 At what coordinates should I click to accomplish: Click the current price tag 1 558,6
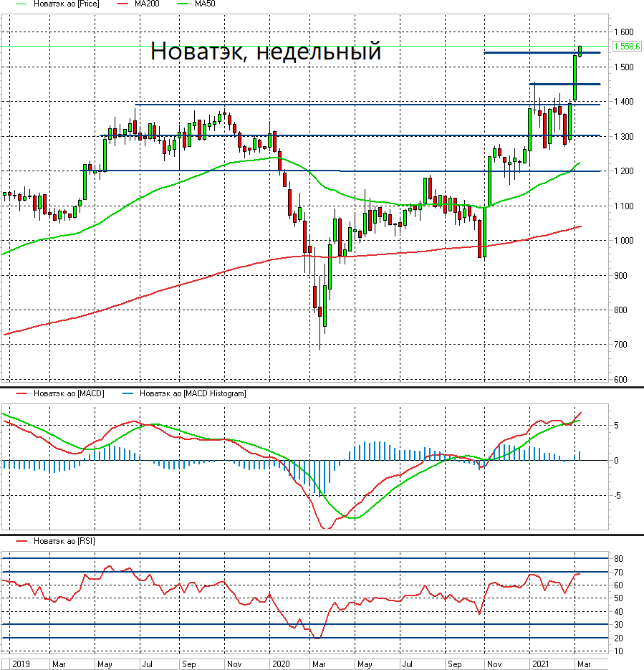(x=627, y=46)
